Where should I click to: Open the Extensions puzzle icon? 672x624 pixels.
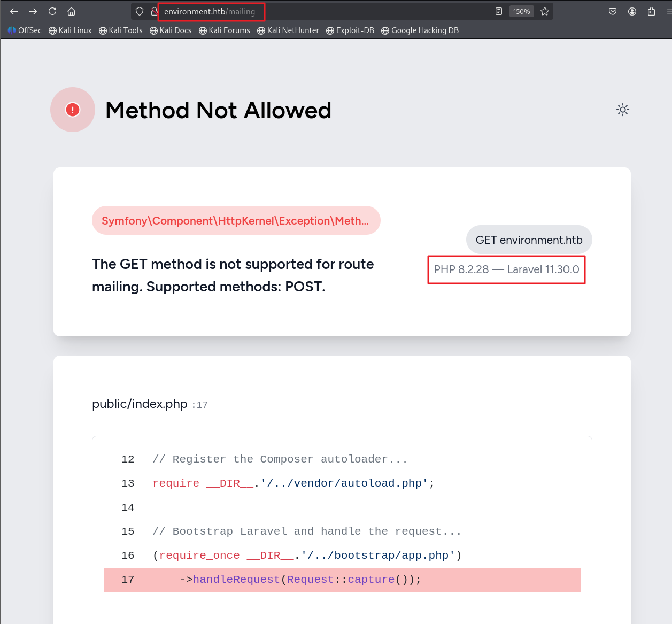click(651, 11)
